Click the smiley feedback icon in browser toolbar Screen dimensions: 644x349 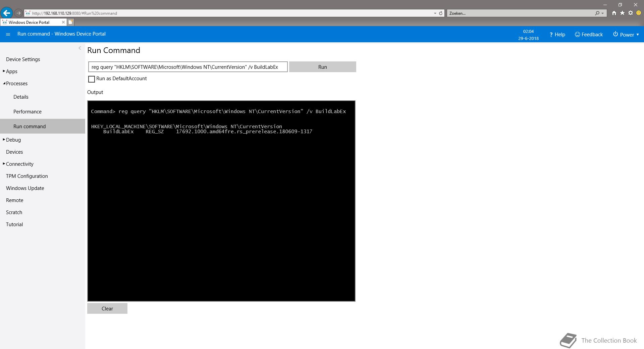tap(639, 13)
